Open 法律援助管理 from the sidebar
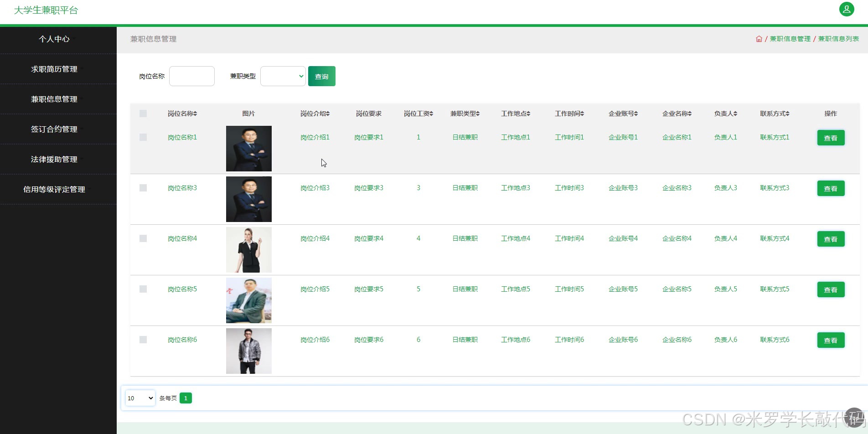 54,159
